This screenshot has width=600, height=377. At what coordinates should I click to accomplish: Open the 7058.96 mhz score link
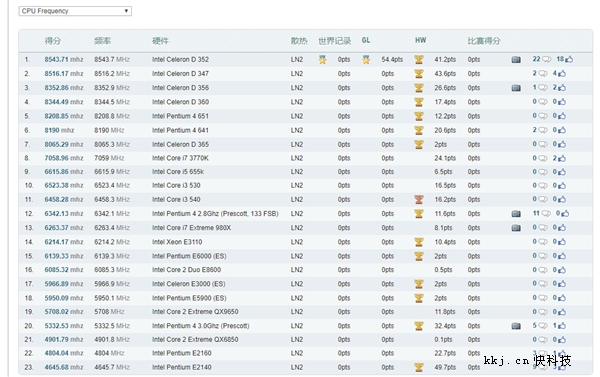(64, 158)
